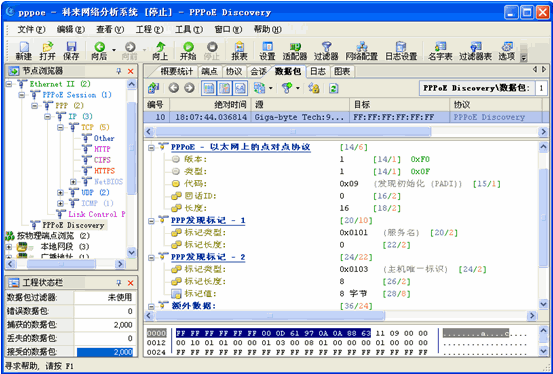Toggle the second packet view layout button

(x=224, y=88)
